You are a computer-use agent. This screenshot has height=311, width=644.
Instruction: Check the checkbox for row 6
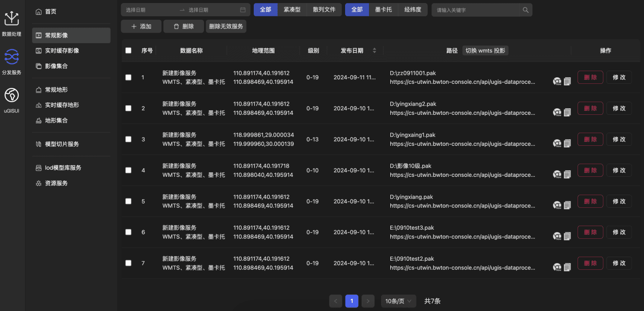point(128,232)
